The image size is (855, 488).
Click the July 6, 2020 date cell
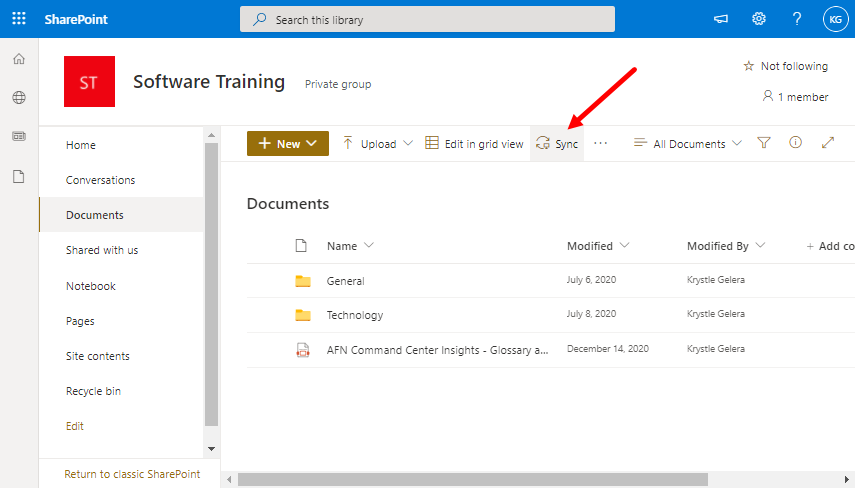tap(591, 280)
